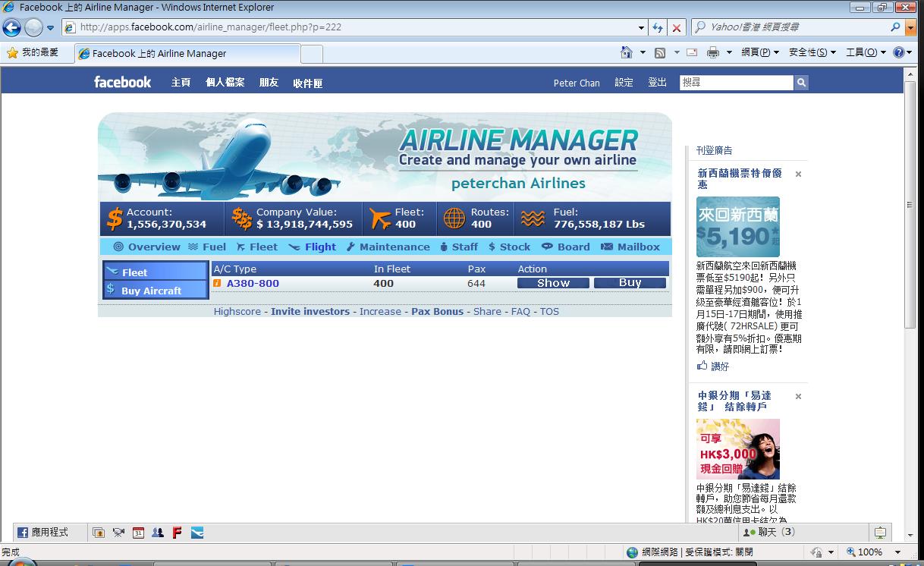Open the Staff tab

tap(458, 247)
